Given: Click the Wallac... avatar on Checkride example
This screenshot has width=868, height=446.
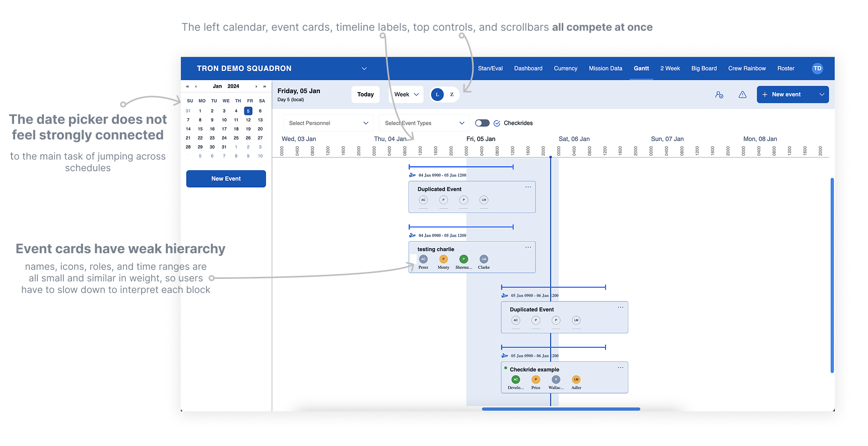Looking at the screenshot, I should point(556,380).
